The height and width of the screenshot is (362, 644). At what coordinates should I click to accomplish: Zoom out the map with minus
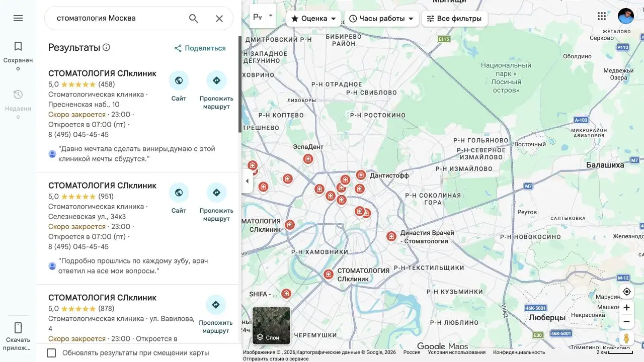click(626, 321)
